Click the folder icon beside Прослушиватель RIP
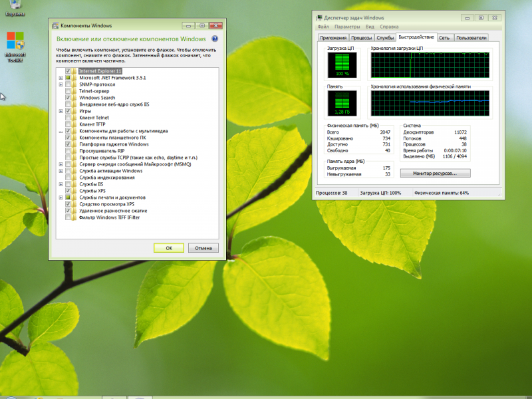 tap(74, 151)
